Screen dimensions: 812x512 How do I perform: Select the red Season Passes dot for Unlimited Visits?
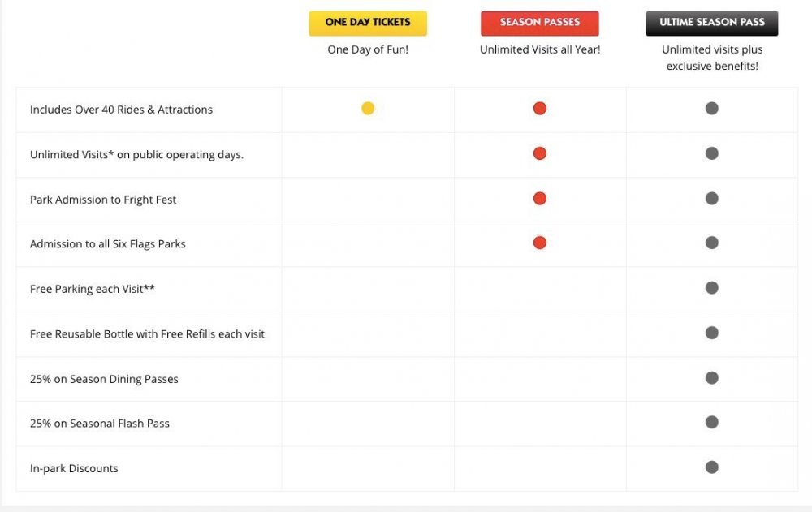pos(539,153)
